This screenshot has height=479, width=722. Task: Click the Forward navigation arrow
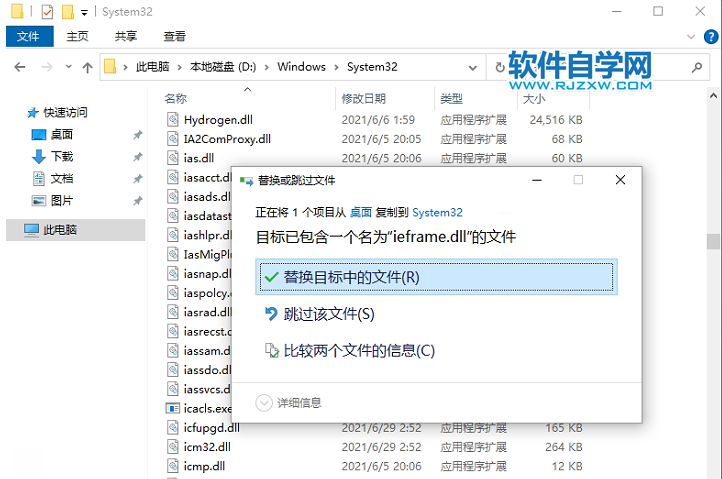[x=47, y=67]
